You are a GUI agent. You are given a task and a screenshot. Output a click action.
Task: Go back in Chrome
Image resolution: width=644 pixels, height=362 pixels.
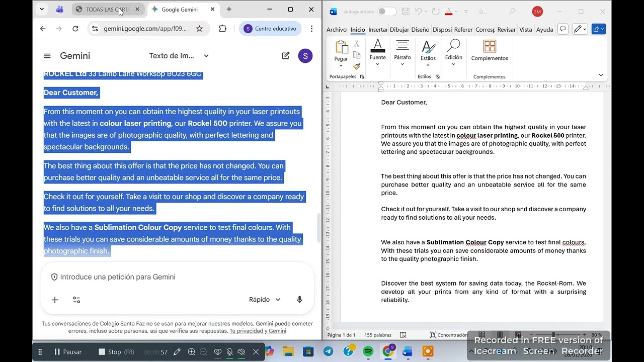click(x=43, y=29)
